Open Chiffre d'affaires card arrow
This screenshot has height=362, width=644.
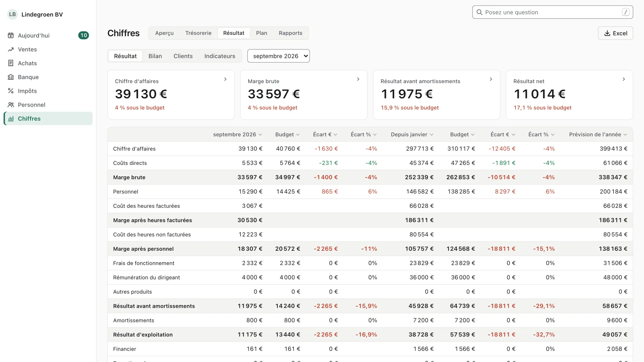(225, 79)
